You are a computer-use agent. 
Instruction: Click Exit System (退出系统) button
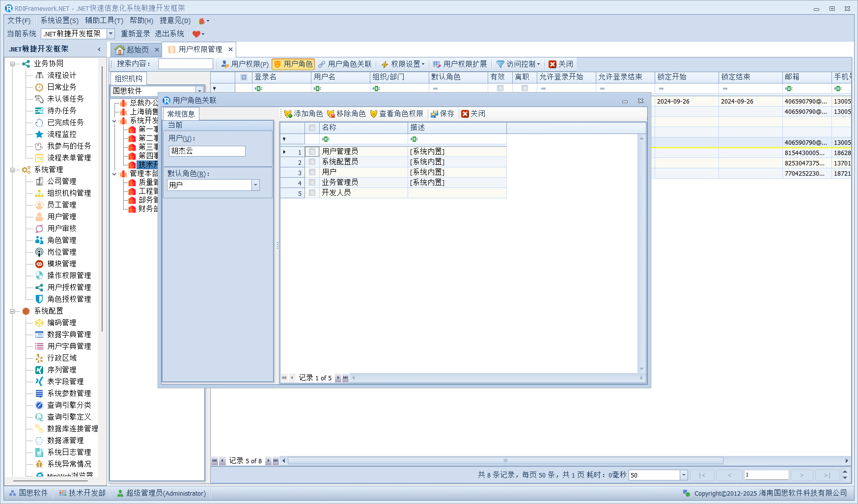169,34
